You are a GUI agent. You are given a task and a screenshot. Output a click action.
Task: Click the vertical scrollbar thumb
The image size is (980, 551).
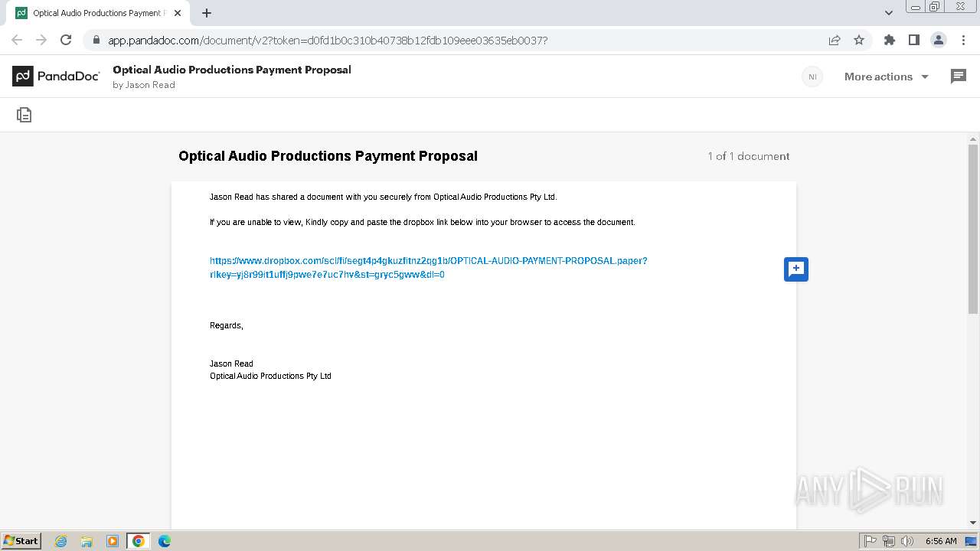(x=973, y=229)
